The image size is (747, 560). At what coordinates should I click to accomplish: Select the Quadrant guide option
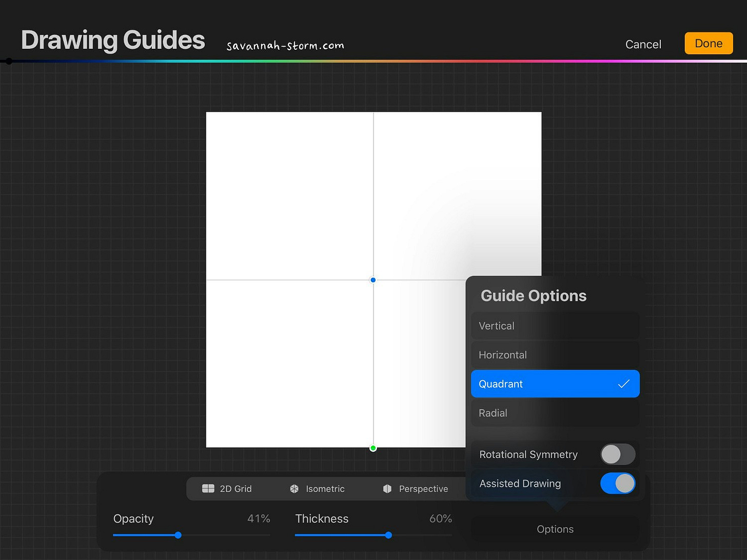point(555,384)
